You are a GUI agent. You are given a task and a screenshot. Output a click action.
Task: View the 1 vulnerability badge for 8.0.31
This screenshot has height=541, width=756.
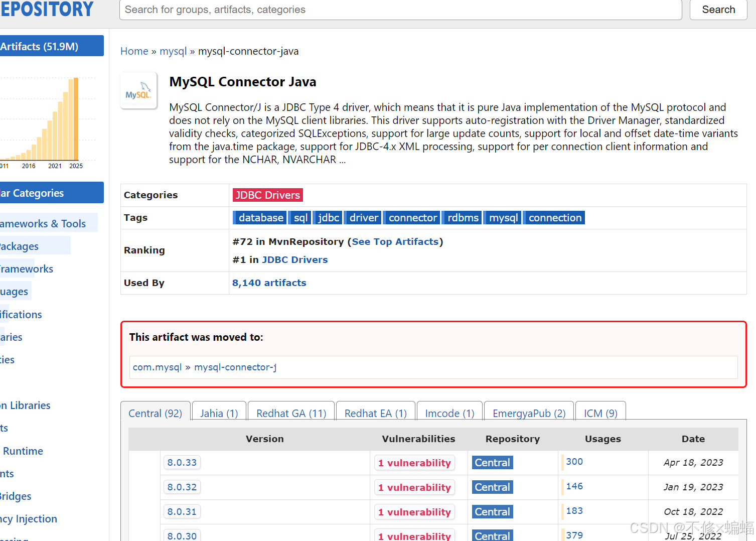[x=414, y=512]
